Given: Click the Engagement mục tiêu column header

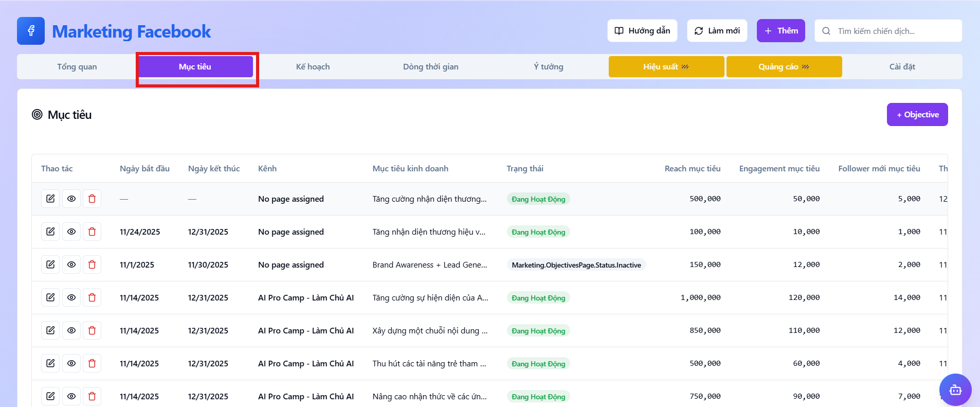Looking at the screenshot, I should click(779, 169).
